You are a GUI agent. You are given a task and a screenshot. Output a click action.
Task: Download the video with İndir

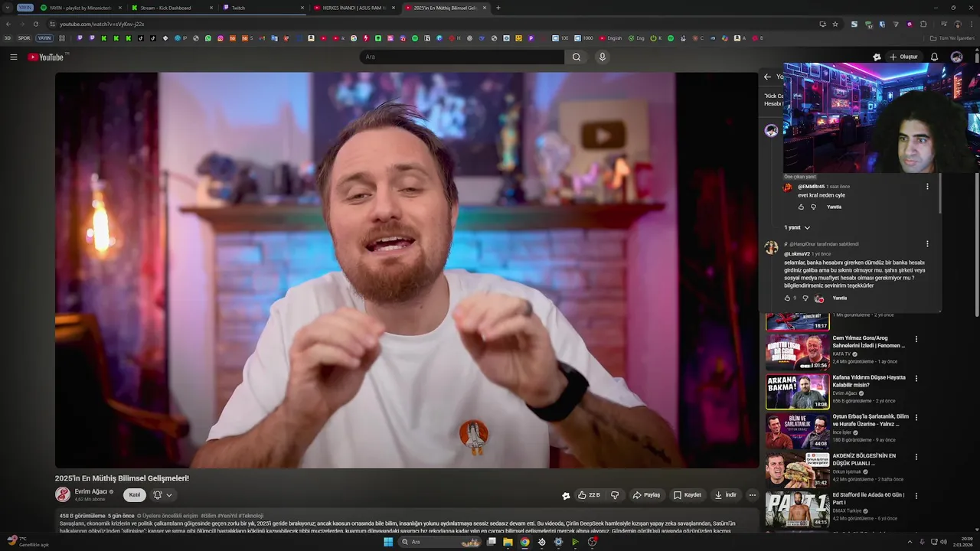click(x=726, y=495)
